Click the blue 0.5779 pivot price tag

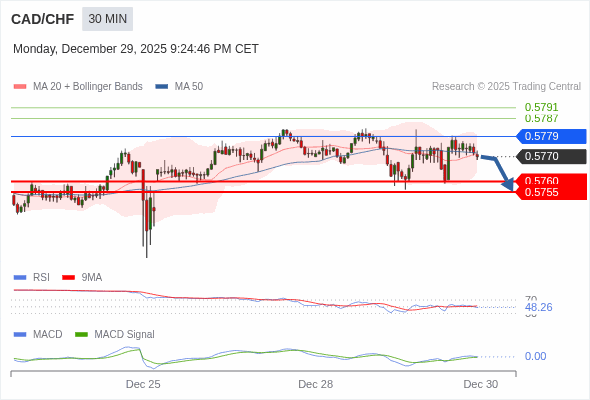(552, 136)
